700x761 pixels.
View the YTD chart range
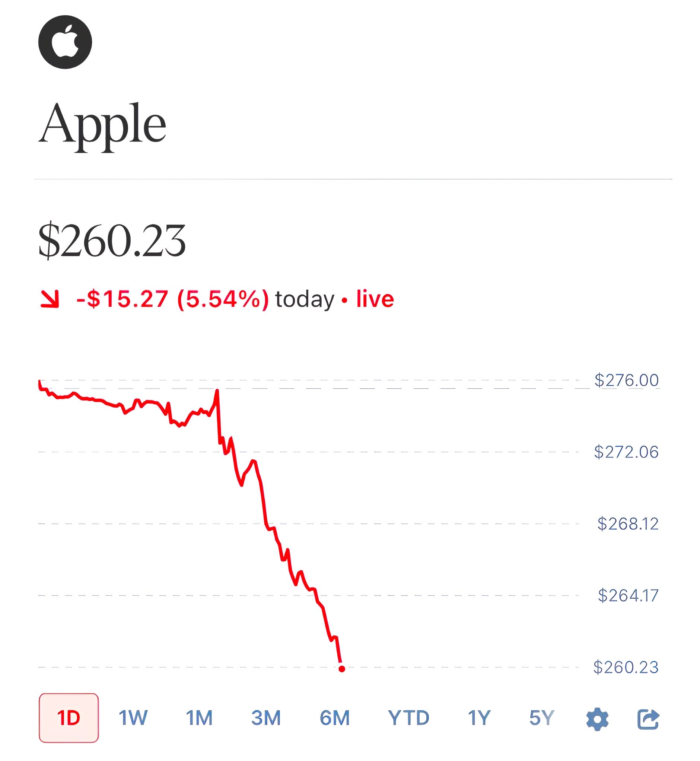pyautogui.click(x=409, y=718)
